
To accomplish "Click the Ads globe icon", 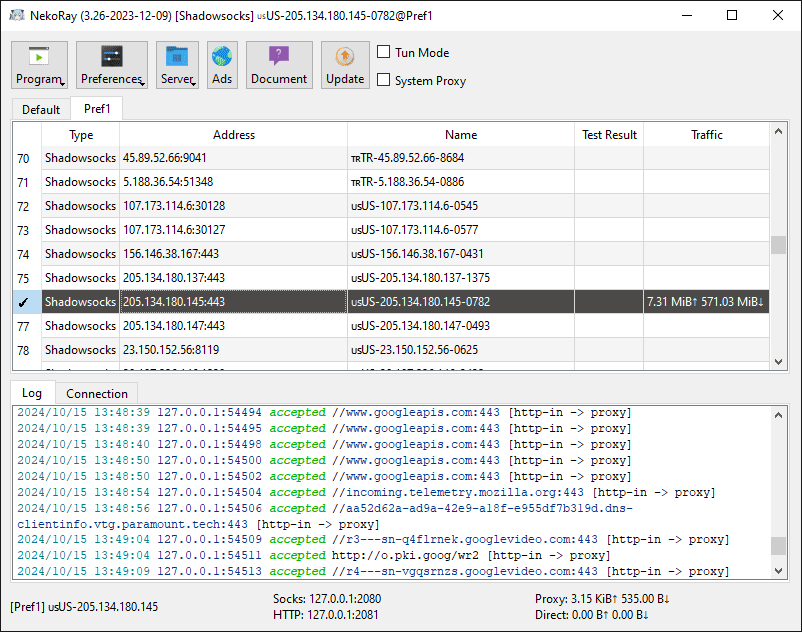I will click(222, 57).
